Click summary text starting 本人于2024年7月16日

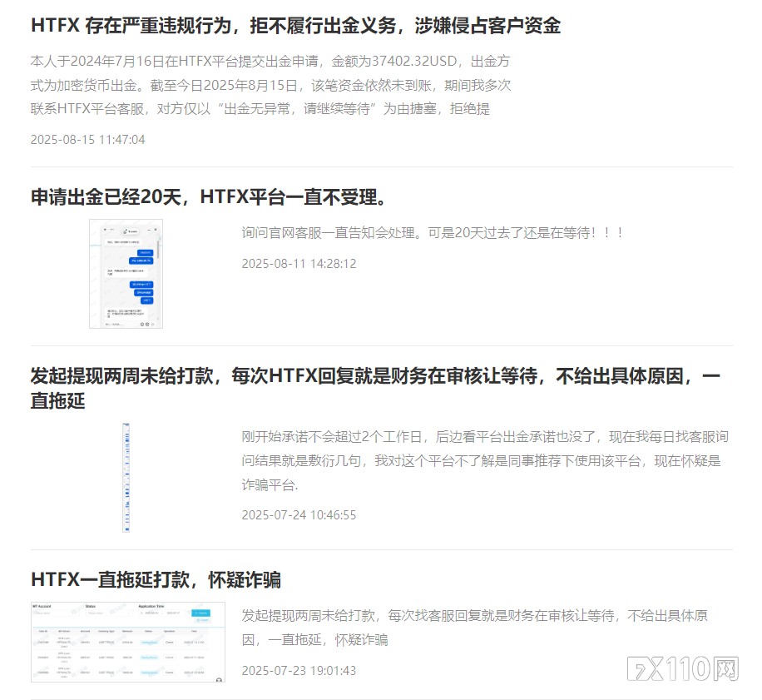tap(270, 85)
